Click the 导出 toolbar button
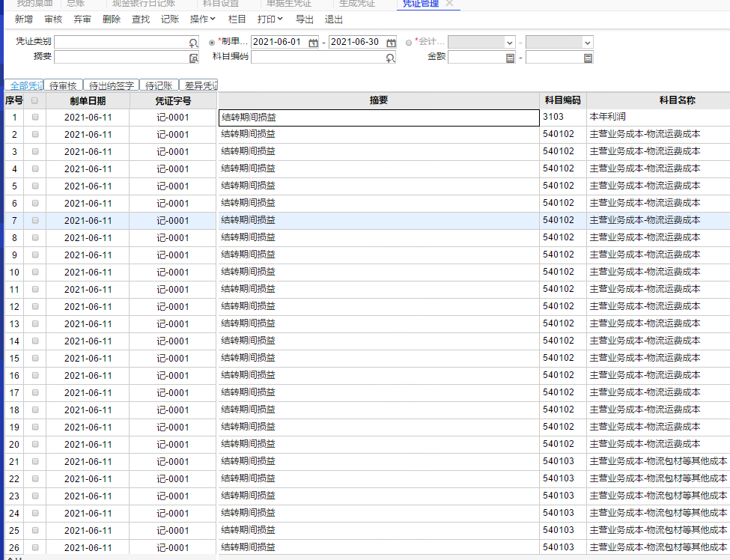This screenshot has width=730, height=560. point(305,19)
